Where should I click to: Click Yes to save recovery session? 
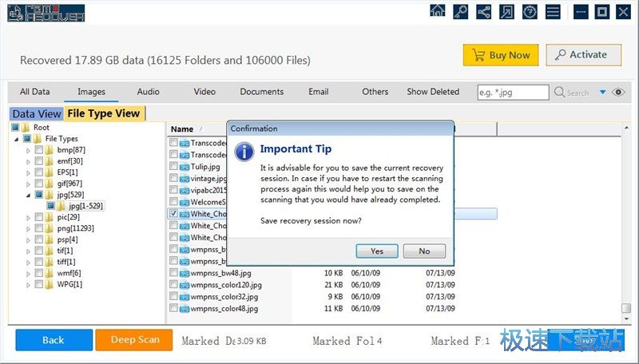coord(377,251)
